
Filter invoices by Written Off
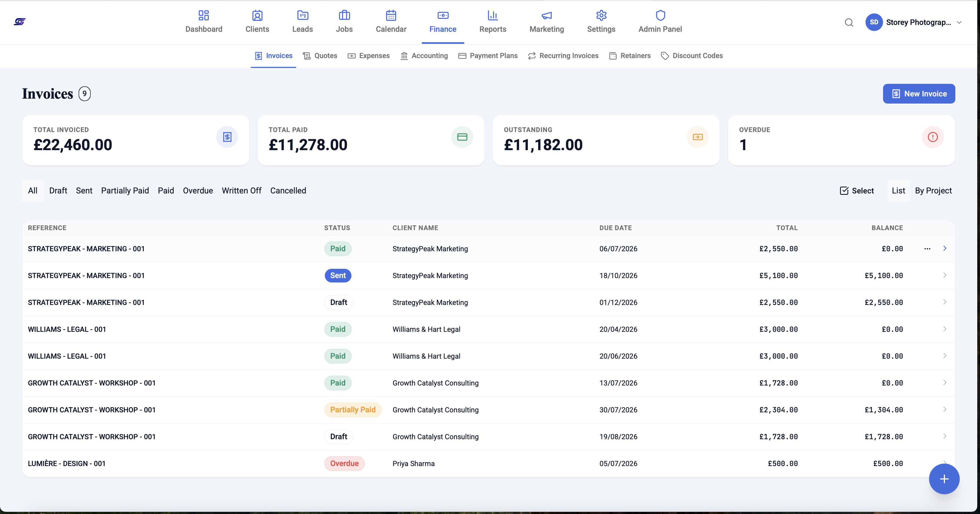[242, 191]
